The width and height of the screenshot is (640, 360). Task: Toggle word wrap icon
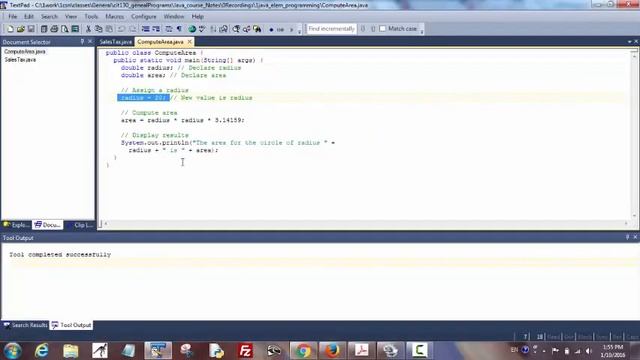(169, 29)
